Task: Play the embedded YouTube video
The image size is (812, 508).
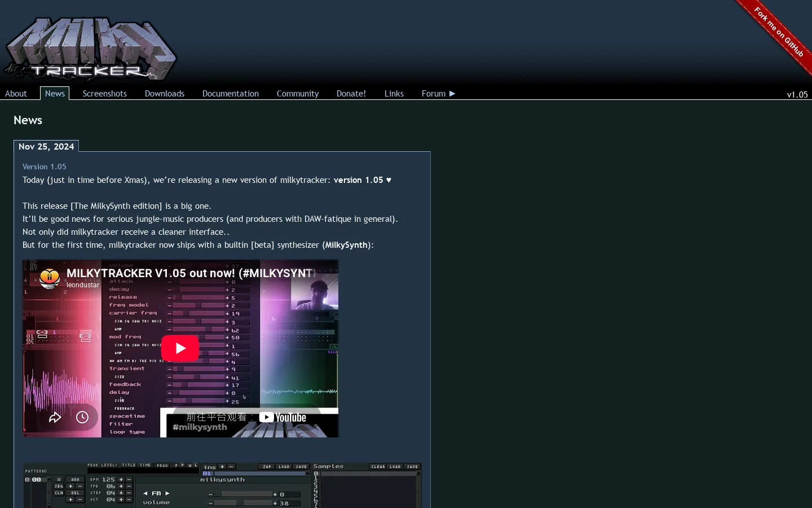Action: coord(180,348)
